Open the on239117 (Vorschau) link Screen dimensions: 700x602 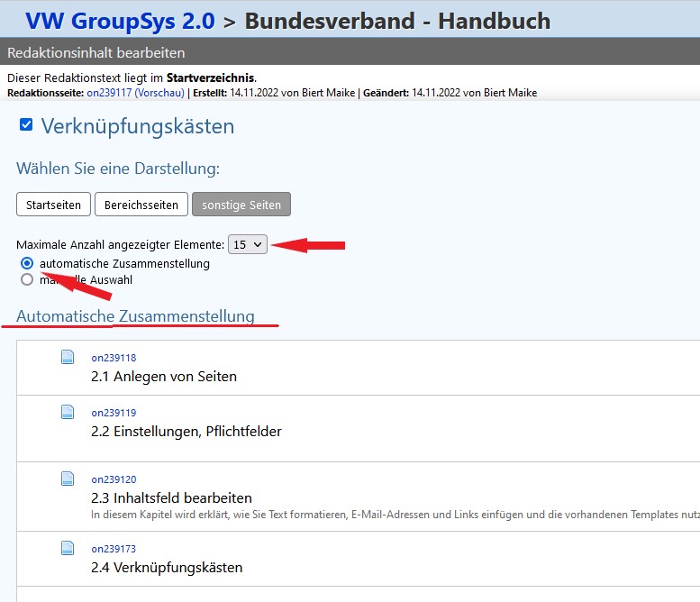135,93
